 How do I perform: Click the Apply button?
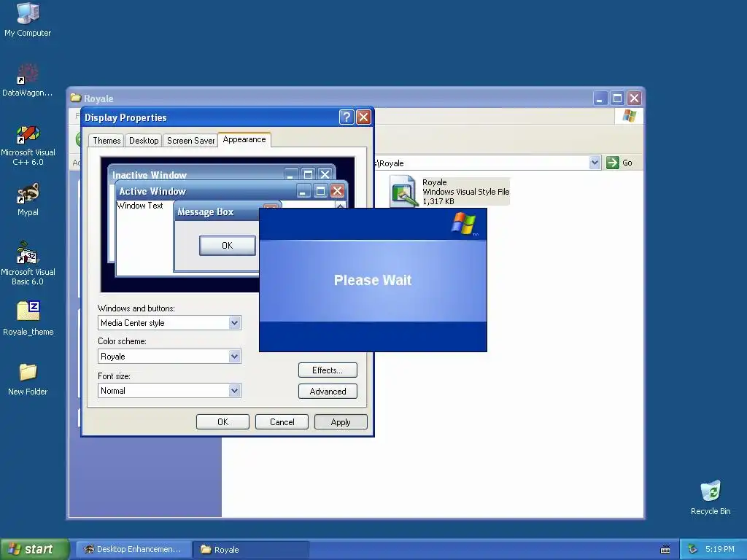coord(341,422)
